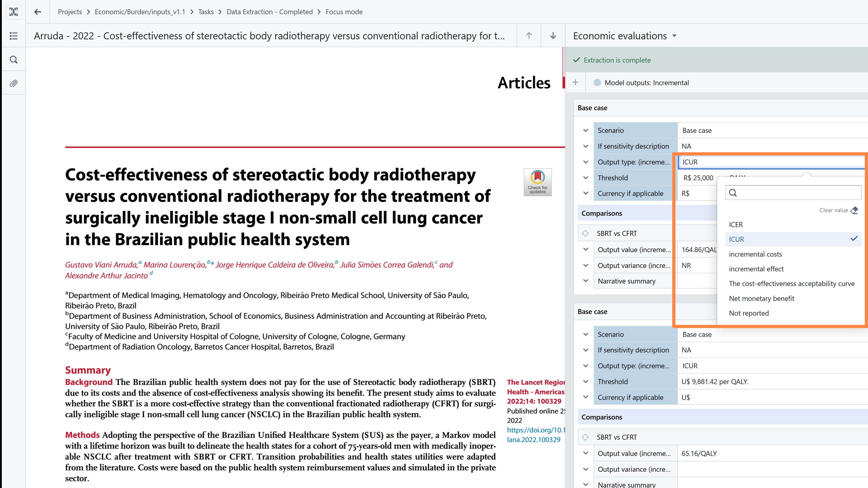868x488 pixels.
Task: Expand the first Output value chevron
Action: (x=586, y=250)
